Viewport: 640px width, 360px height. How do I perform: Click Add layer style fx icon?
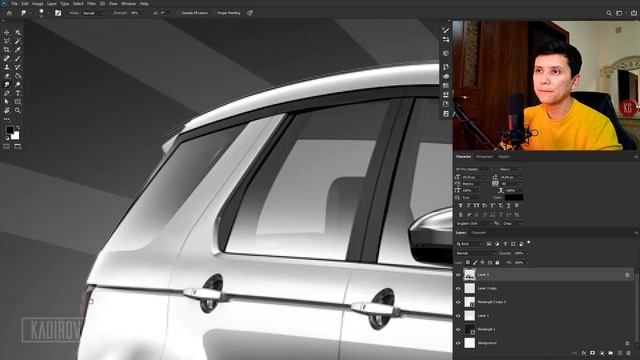point(584,353)
